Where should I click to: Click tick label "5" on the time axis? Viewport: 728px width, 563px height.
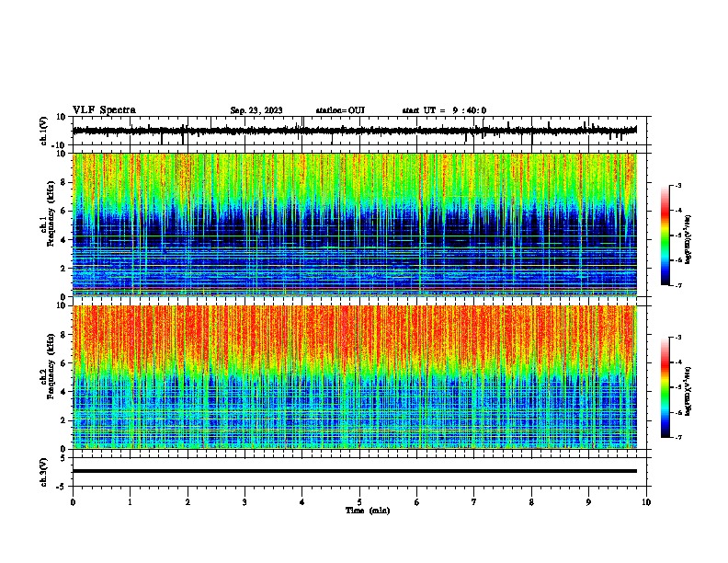(359, 502)
